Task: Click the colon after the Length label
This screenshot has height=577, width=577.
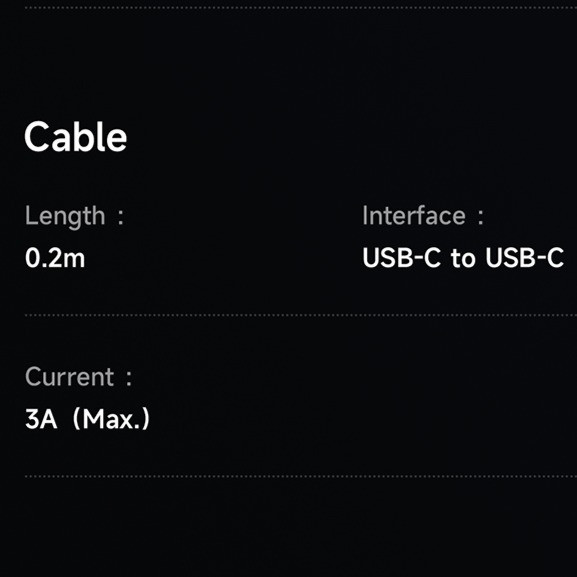Action: tap(120, 217)
